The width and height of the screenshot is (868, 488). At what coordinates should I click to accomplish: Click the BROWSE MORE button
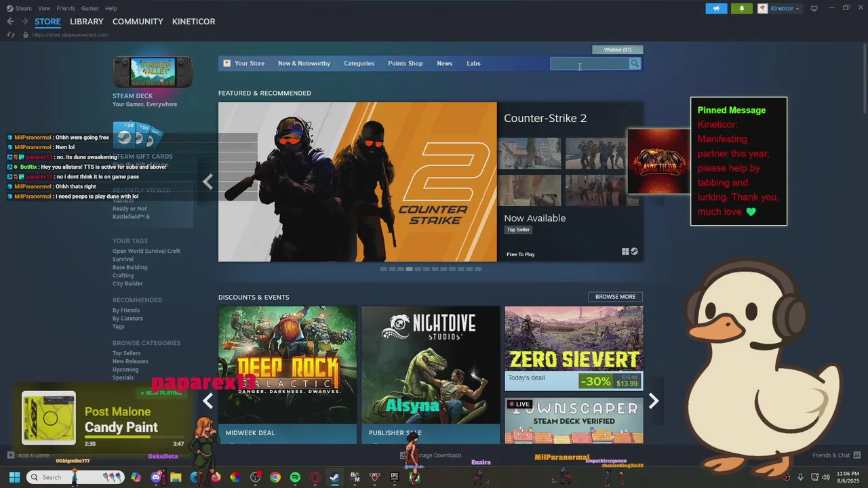[615, 297]
